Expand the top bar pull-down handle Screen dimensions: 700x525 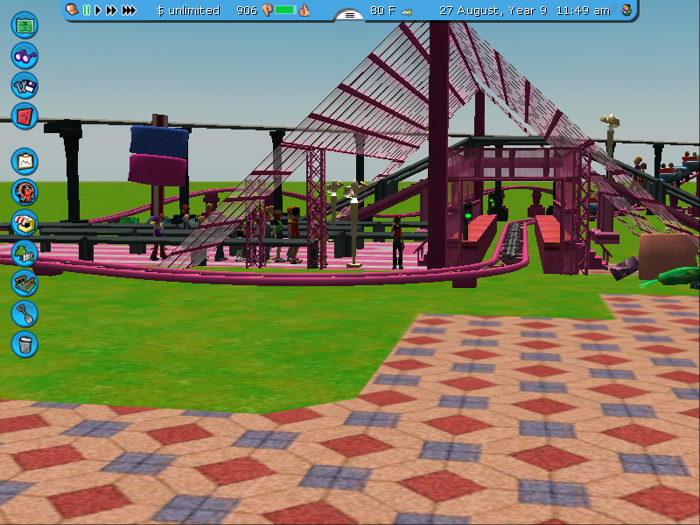[x=350, y=15]
